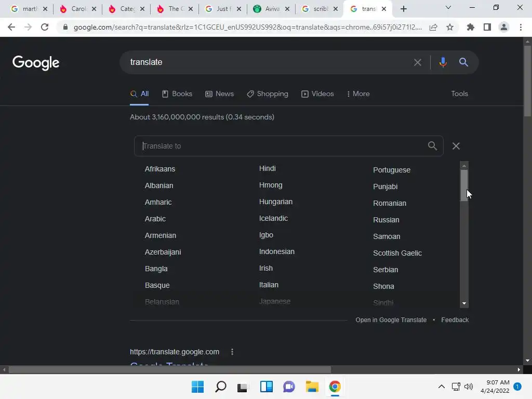Click the browser back arrow
The image size is (532, 399).
point(11,27)
